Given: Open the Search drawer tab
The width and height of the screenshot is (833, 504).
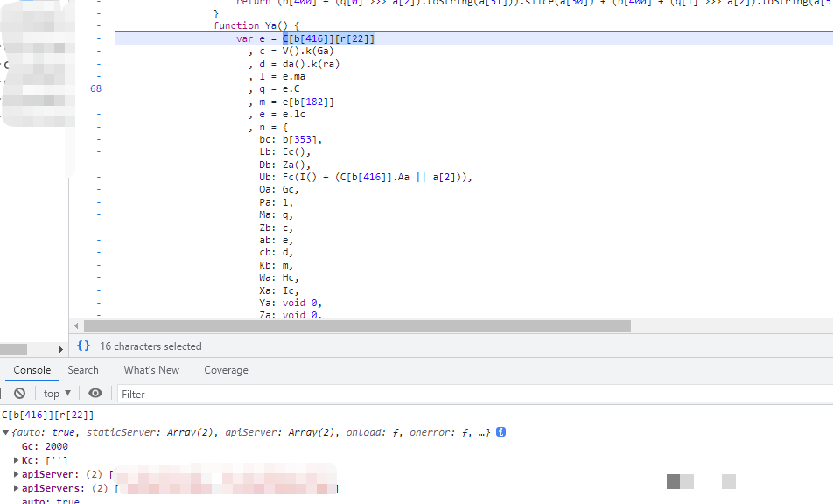Looking at the screenshot, I should tap(83, 370).
